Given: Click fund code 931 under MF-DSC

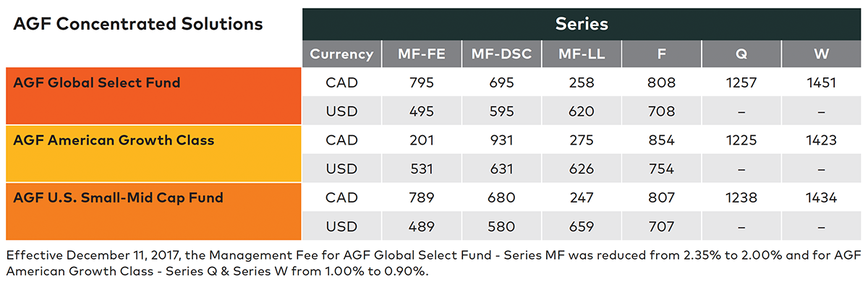Looking at the screenshot, I should click(x=501, y=140).
